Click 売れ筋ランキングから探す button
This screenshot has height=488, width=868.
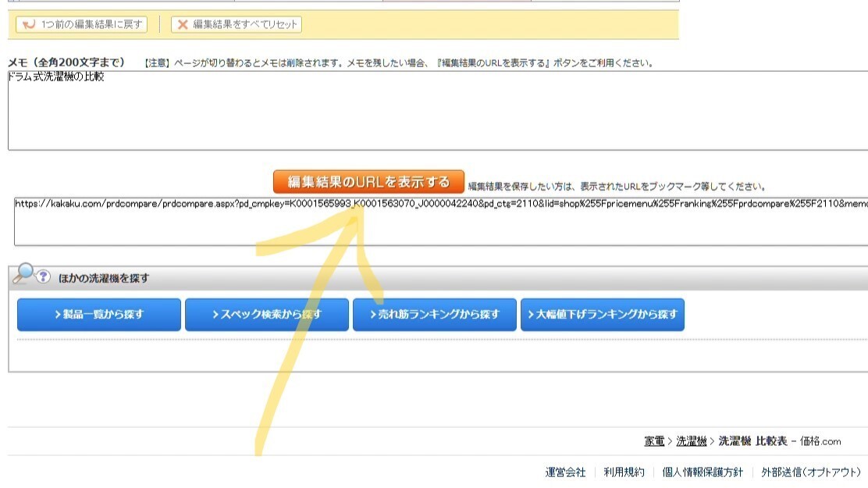pos(435,315)
